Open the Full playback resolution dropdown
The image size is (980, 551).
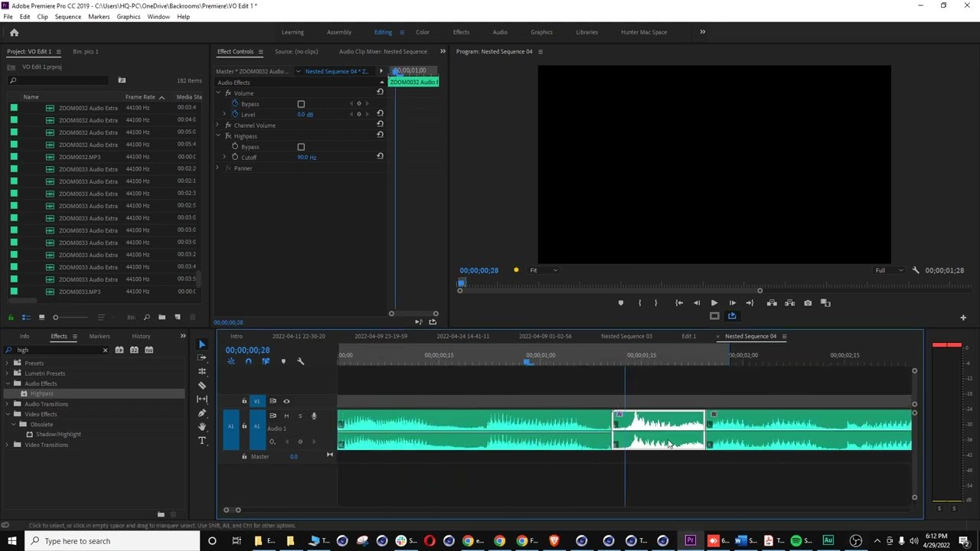(x=889, y=270)
